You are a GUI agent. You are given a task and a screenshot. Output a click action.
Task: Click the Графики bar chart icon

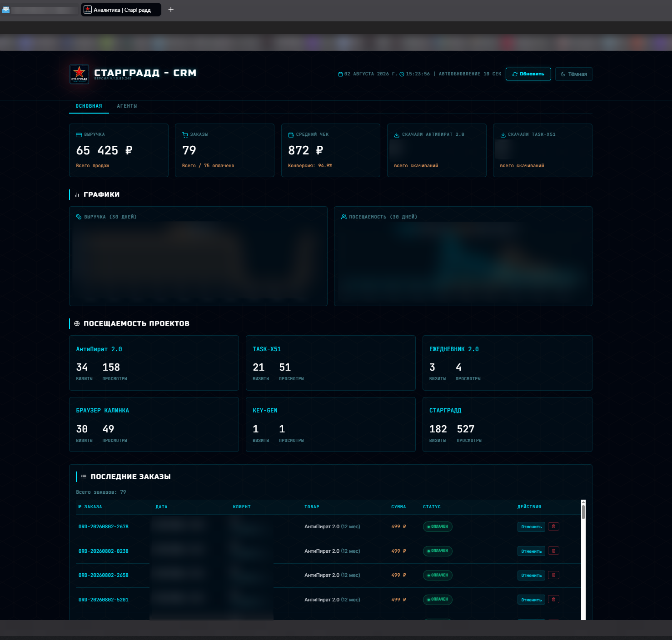[77, 195]
